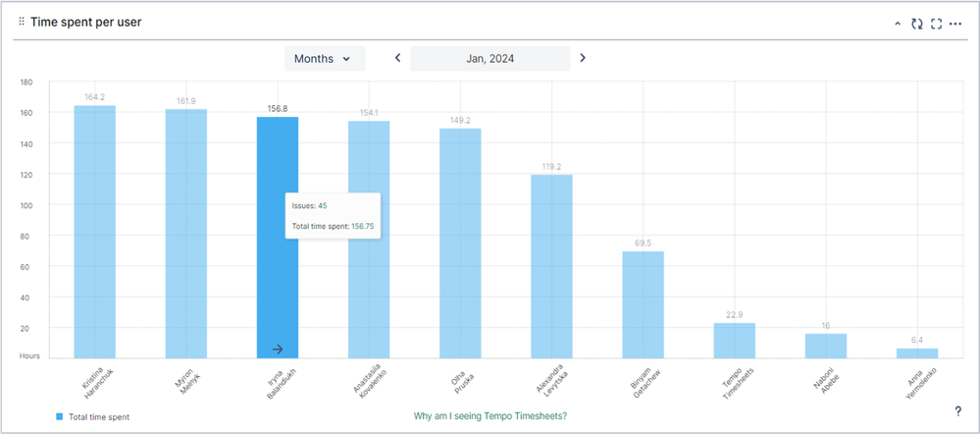Click the 149.2 value label
The height and width of the screenshot is (434, 980).
[x=460, y=120]
